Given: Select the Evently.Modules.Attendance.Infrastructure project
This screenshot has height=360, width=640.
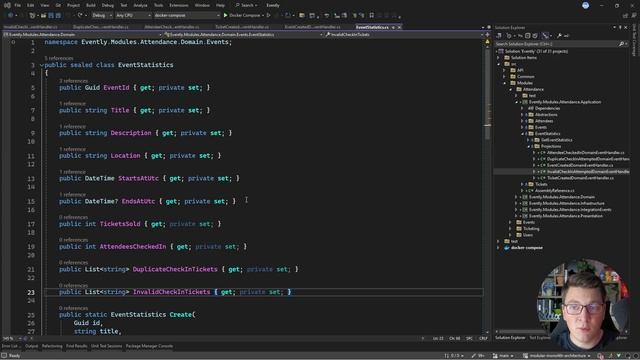Looking at the screenshot, I should click(x=567, y=203).
